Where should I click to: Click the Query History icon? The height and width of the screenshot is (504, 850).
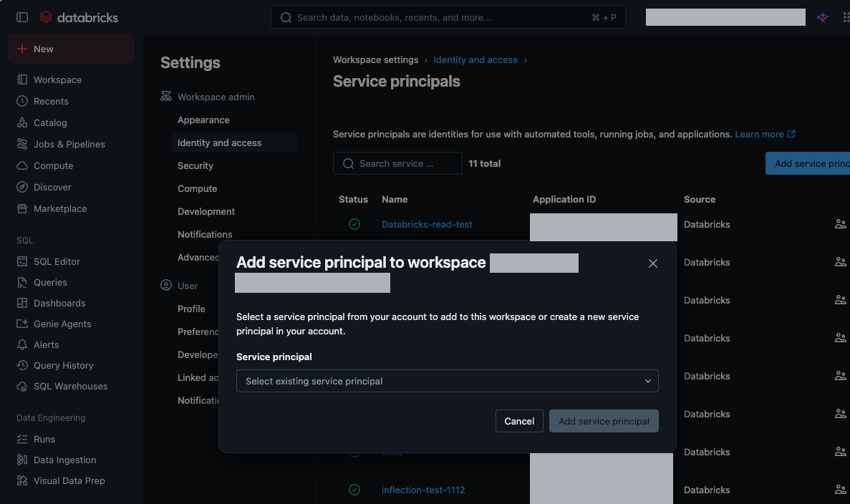click(22, 365)
